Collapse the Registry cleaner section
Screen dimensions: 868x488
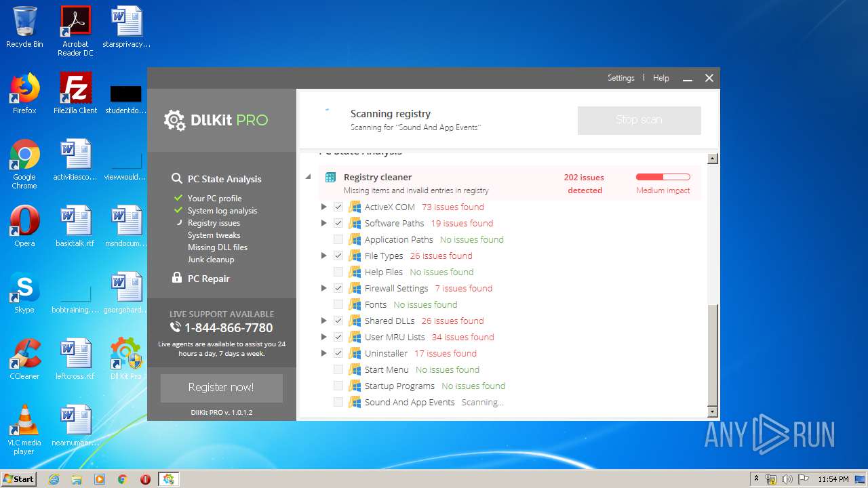point(308,177)
